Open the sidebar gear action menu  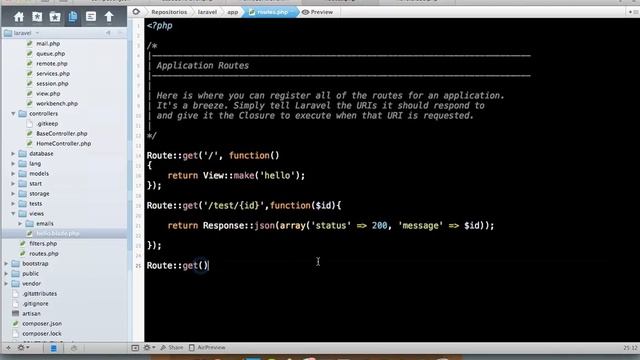pyautogui.click(x=22, y=348)
